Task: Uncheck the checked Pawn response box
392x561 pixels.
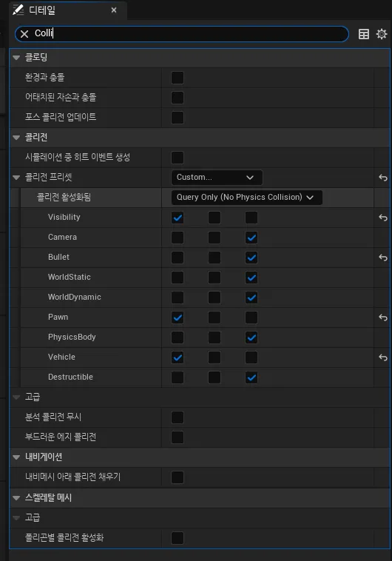Action: (178, 318)
